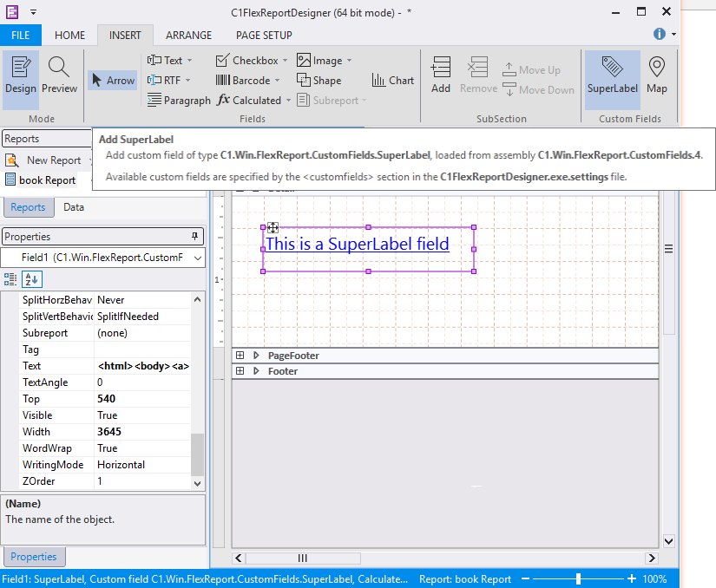The height and width of the screenshot is (588, 716).
Task: Switch to the ARRANGE ribbon tab
Action: pos(188,36)
